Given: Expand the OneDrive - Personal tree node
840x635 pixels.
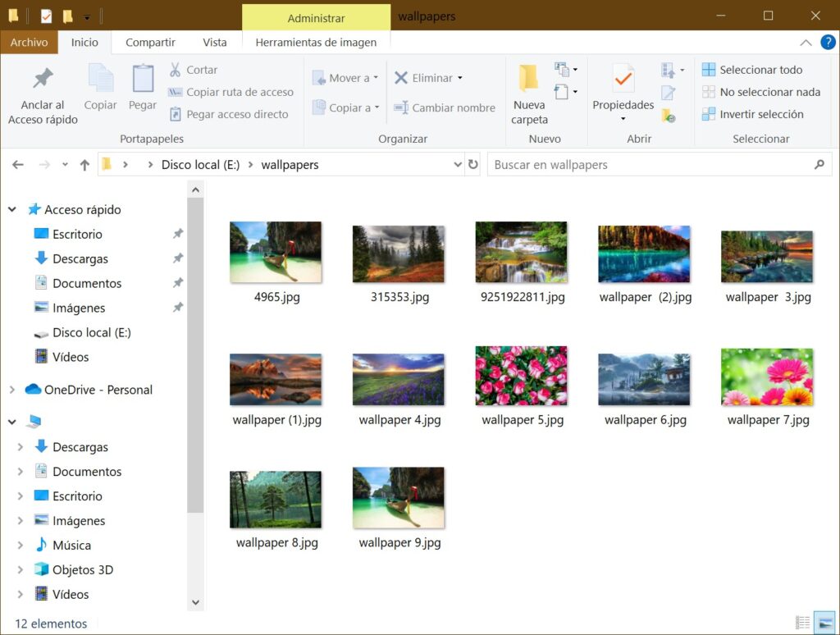Looking at the screenshot, I should point(12,390).
